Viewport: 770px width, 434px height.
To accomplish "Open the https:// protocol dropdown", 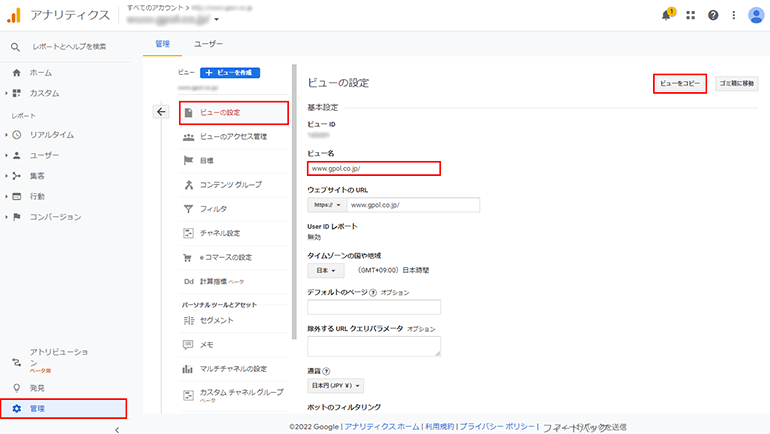I will (326, 204).
